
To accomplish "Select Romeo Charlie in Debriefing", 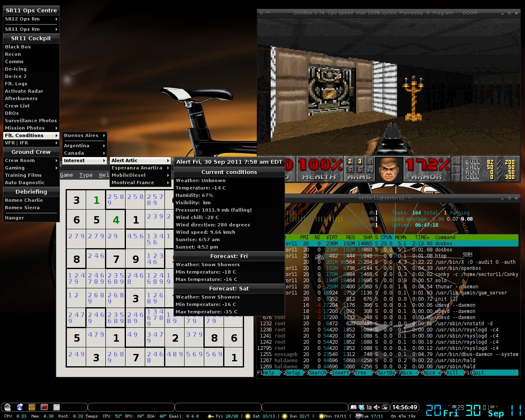I will pos(31,200).
